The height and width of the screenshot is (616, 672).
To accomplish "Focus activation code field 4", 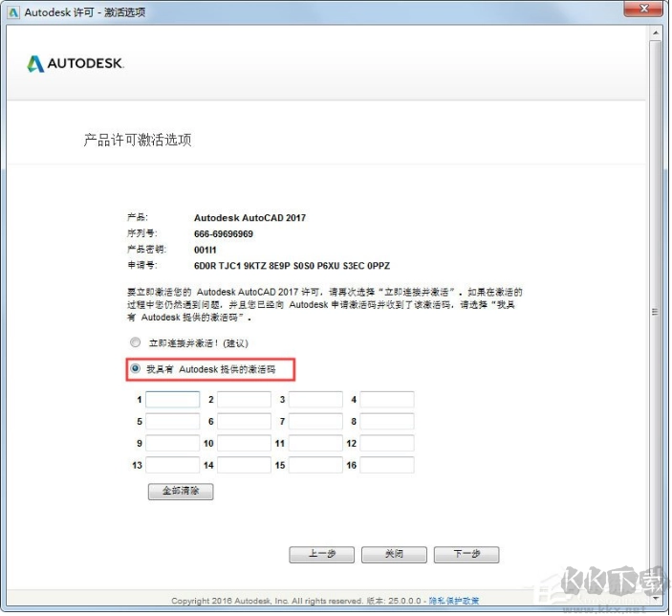I will pos(387,400).
